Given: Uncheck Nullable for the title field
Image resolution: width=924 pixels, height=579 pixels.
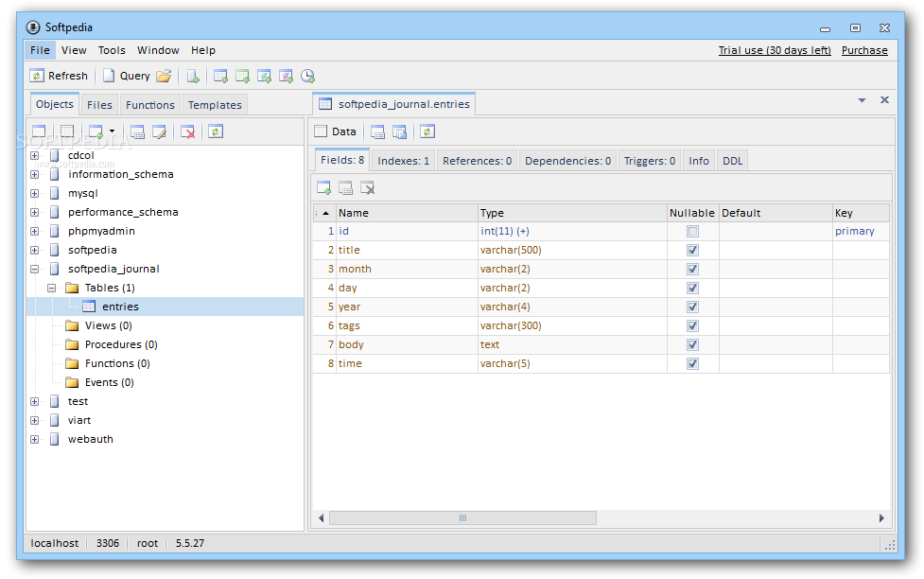Looking at the screenshot, I should pos(692,250).
